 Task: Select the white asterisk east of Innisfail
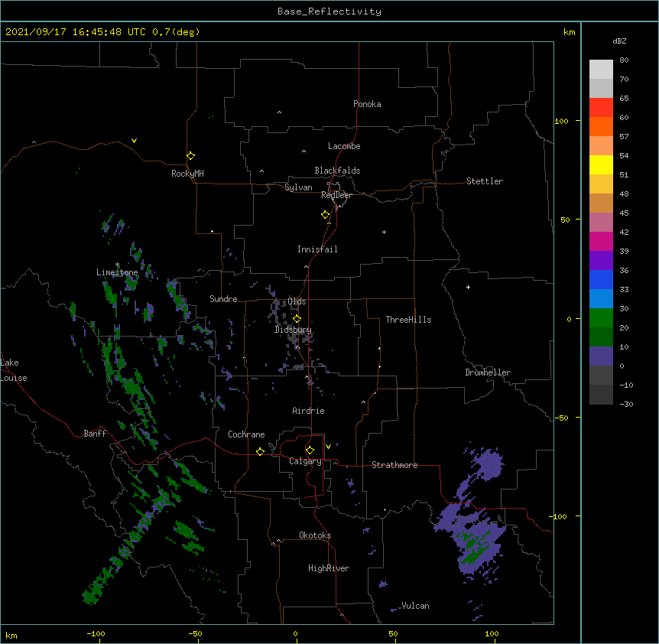tap(384, 232)
